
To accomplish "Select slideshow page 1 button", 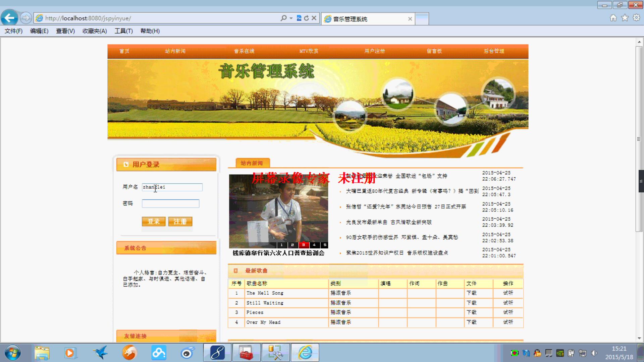I will pyautogui.click(x=281, y=245).
